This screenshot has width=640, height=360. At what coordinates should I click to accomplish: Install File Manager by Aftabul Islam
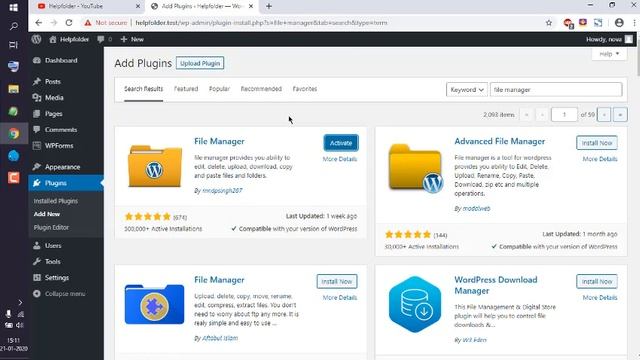(x=337, y=281)
